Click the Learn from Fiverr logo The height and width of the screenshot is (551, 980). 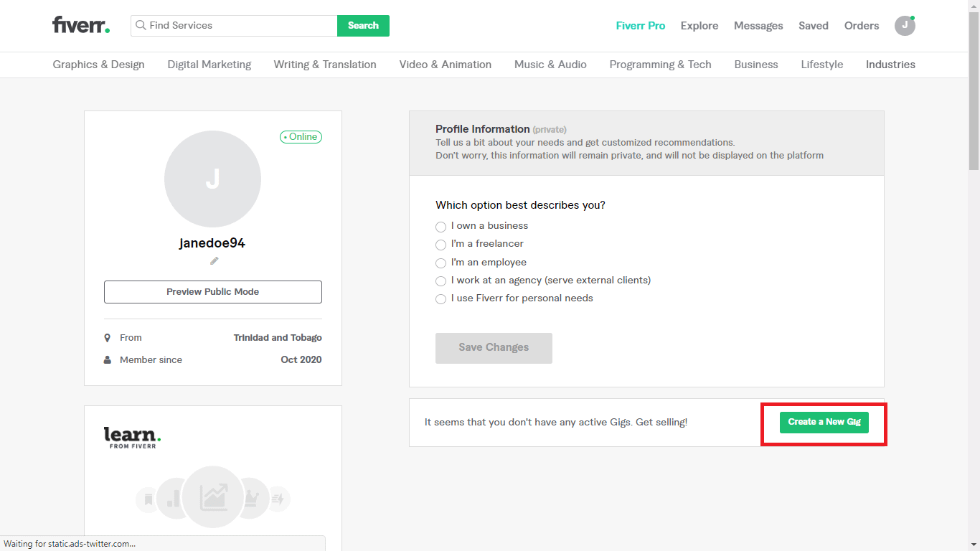132,437
